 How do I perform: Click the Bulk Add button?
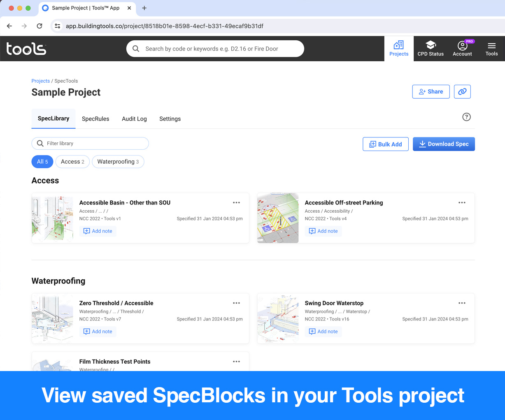coord(386,144)
